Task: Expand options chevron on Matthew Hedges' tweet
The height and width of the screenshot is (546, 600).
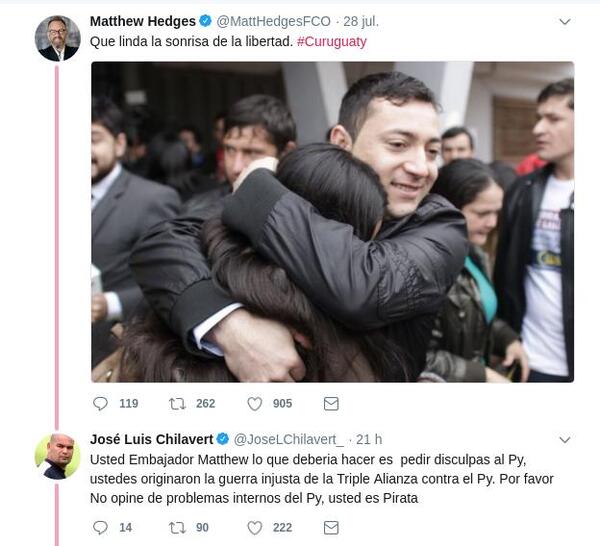Action: (565, 21)
